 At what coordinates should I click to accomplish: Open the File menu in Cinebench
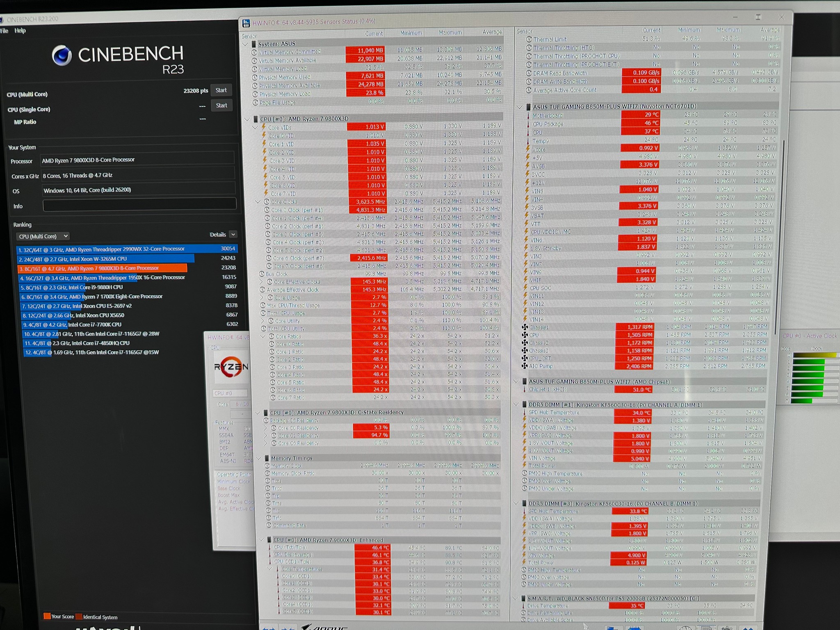[4, 31]
